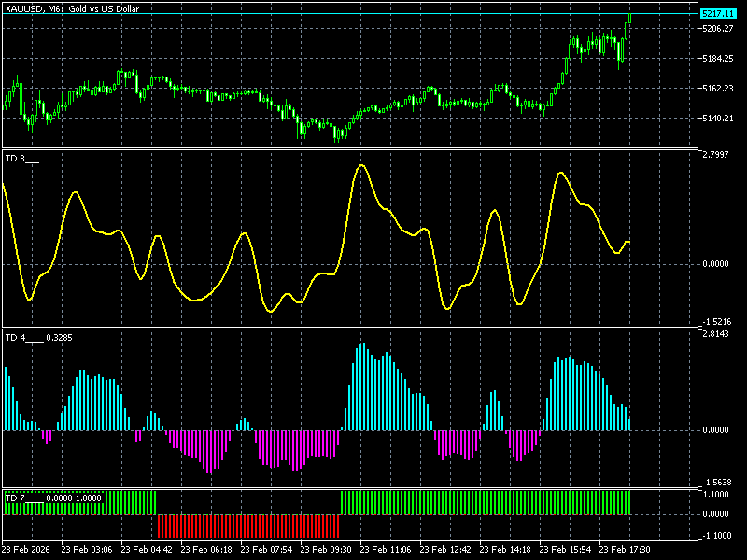747x560 pixels.
Task: Click time axis label 23 Feb 06:18
Action: click(x=206, y=550)
